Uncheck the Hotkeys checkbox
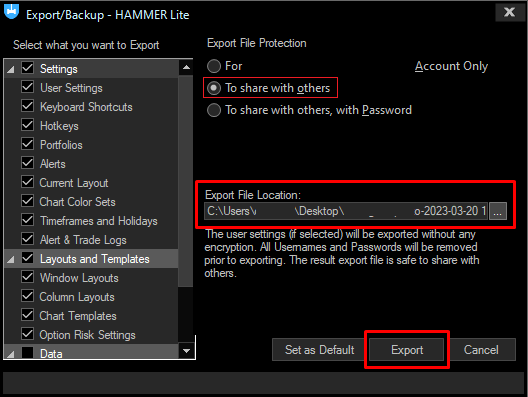Image resolution: width=528 pixels, height=397 pixels. [x=28, y=125]
